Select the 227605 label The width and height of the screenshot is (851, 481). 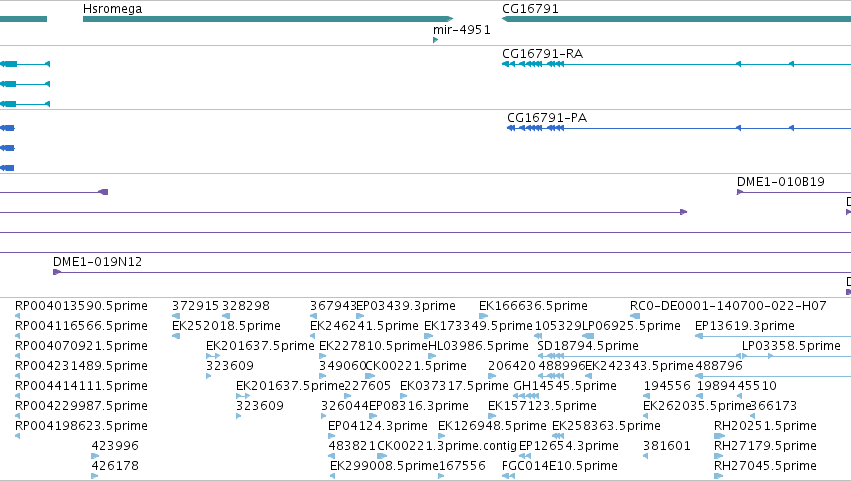coord(367,386)
